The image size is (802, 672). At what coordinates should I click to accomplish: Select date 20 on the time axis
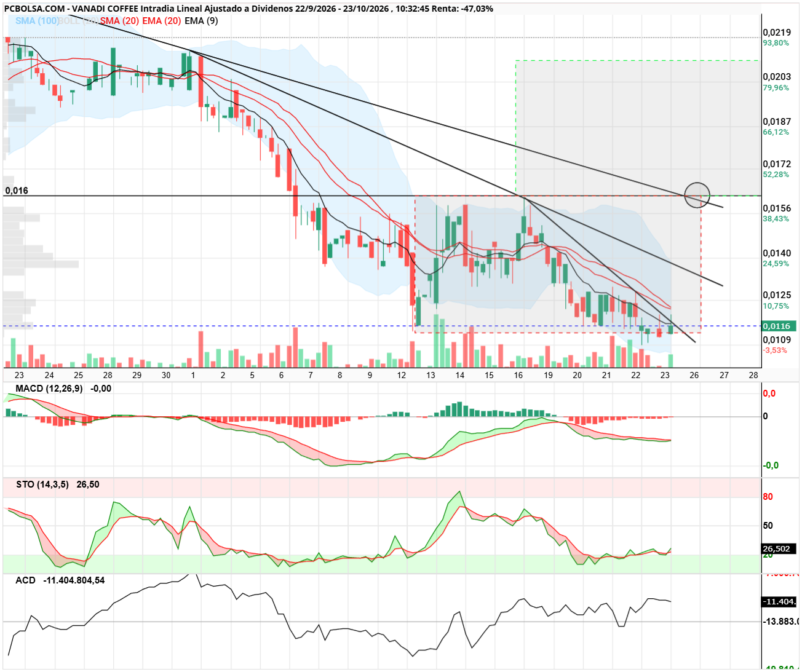click(577, 375)
